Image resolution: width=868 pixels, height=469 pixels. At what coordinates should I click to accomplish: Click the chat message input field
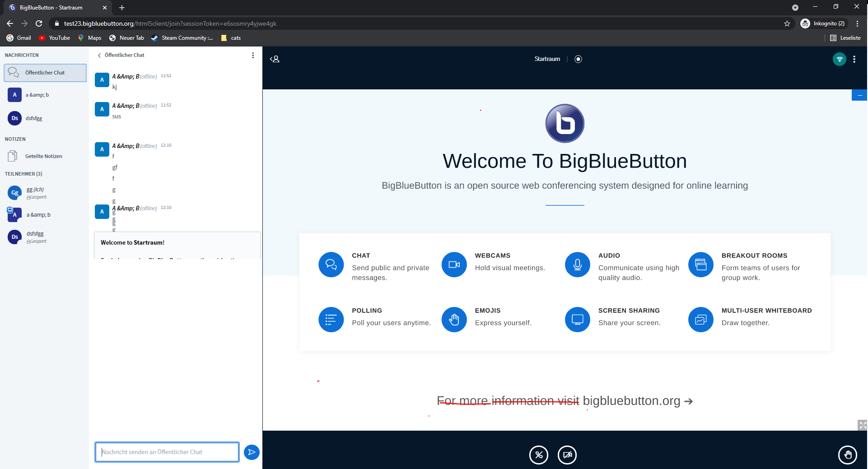pos(167,452)
